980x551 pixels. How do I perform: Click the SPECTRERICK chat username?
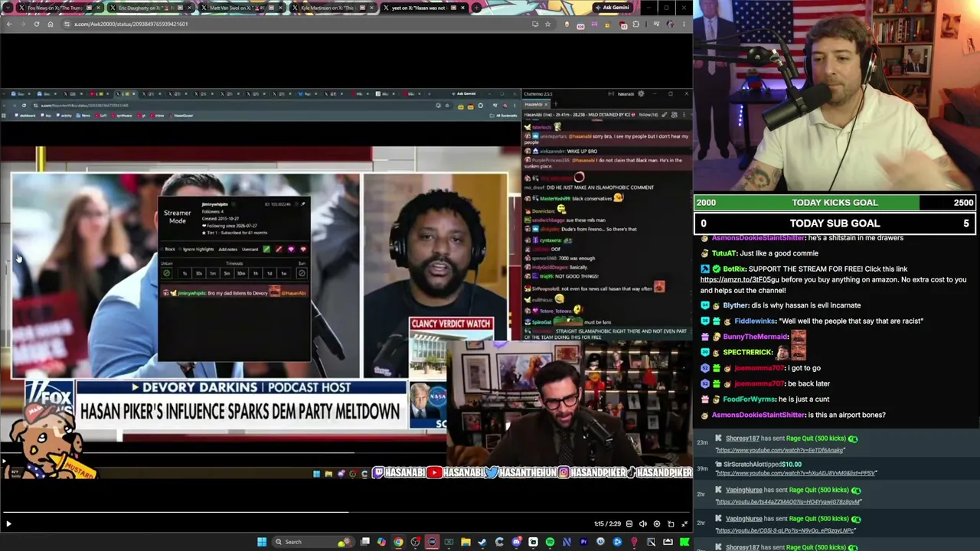(x=747, y=352)
